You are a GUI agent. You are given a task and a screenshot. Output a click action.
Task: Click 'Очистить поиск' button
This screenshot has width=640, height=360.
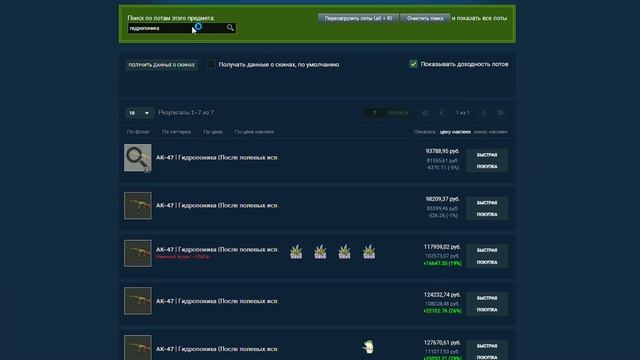[425, 18]
